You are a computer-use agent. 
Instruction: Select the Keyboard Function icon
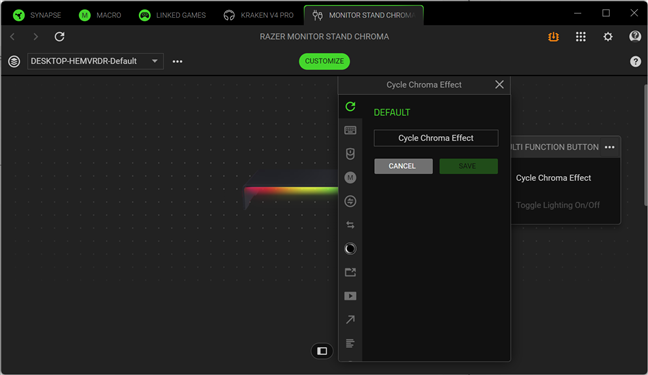click(350, 130)
